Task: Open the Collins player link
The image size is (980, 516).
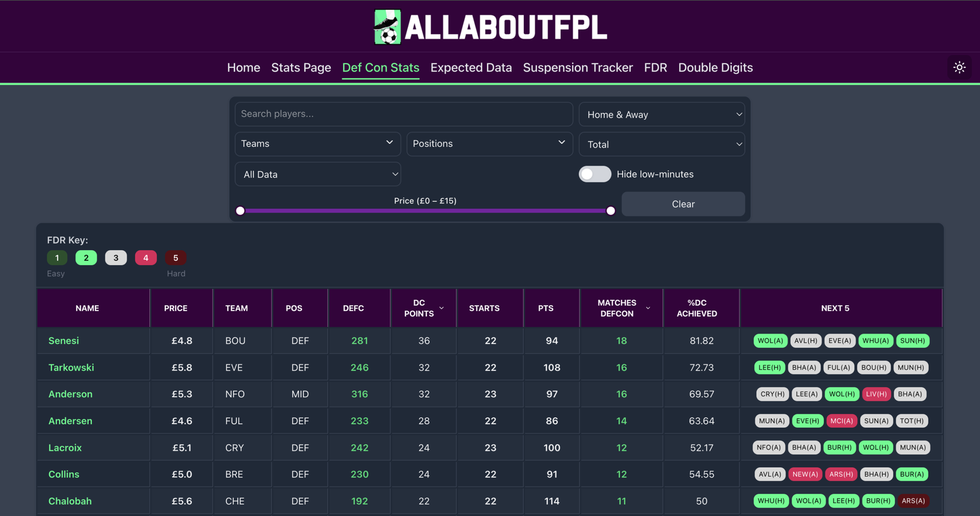Action: (x=64, y=474)
